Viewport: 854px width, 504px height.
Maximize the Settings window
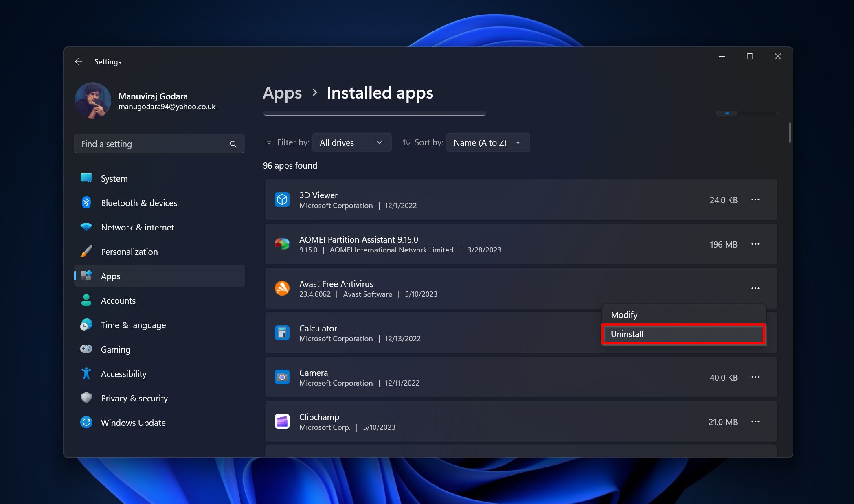750,57
